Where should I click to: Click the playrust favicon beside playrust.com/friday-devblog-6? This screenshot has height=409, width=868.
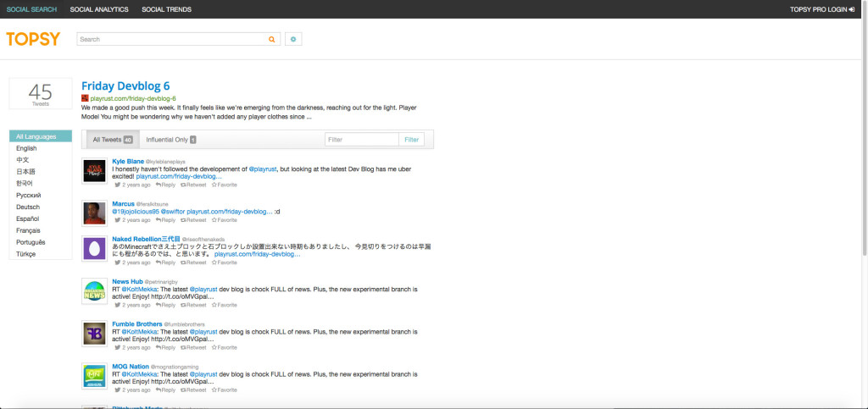point(85,98)
